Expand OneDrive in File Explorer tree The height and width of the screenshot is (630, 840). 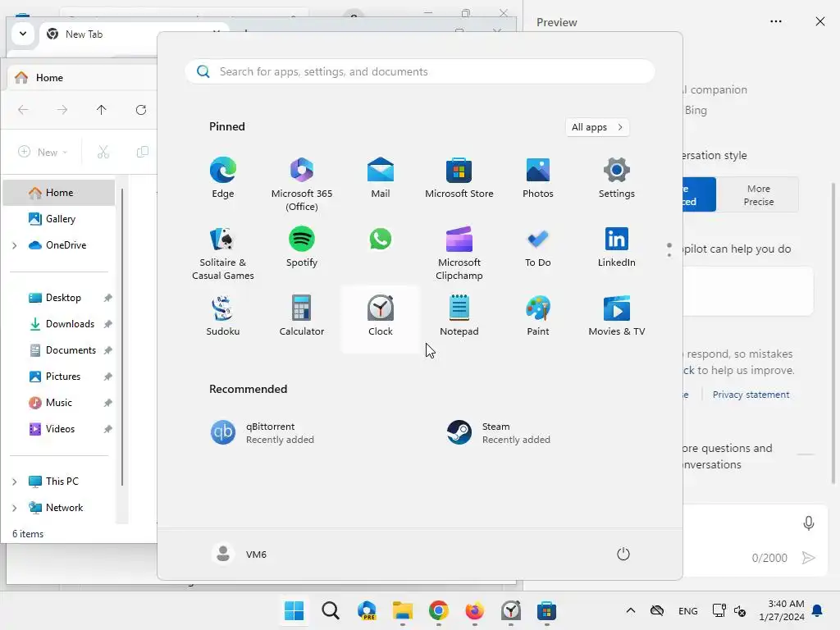click(x=15, y=245)
